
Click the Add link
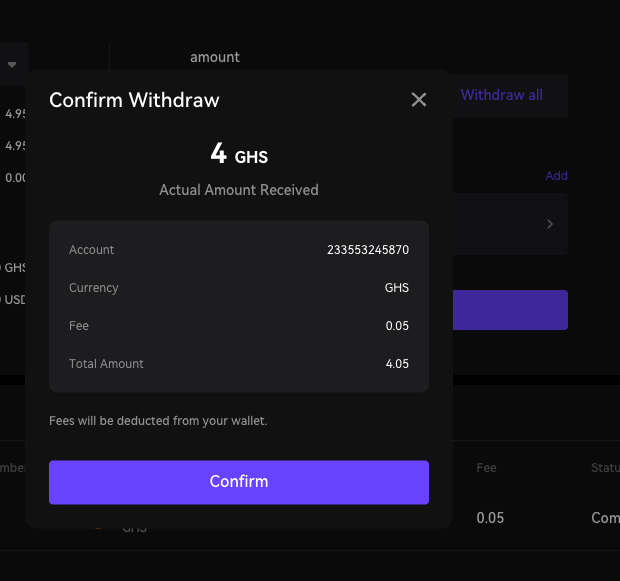[556, 176]
